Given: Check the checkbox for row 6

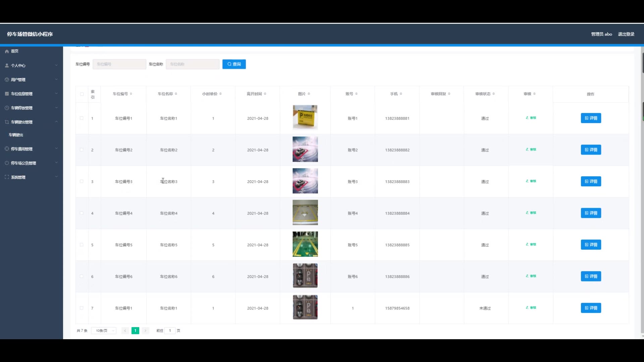Looking at the screenshot, I should tap(82, 276).
